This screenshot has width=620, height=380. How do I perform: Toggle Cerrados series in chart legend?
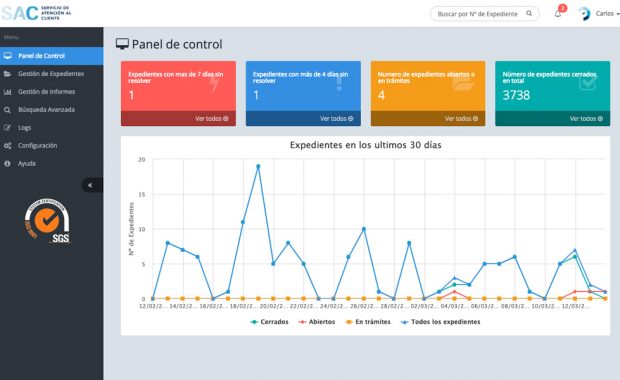pos(269,322)
